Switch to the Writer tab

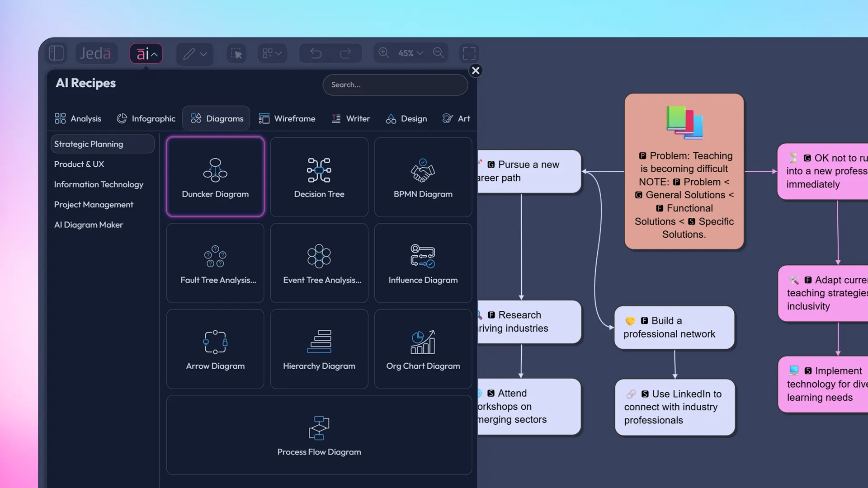(351, 118)
